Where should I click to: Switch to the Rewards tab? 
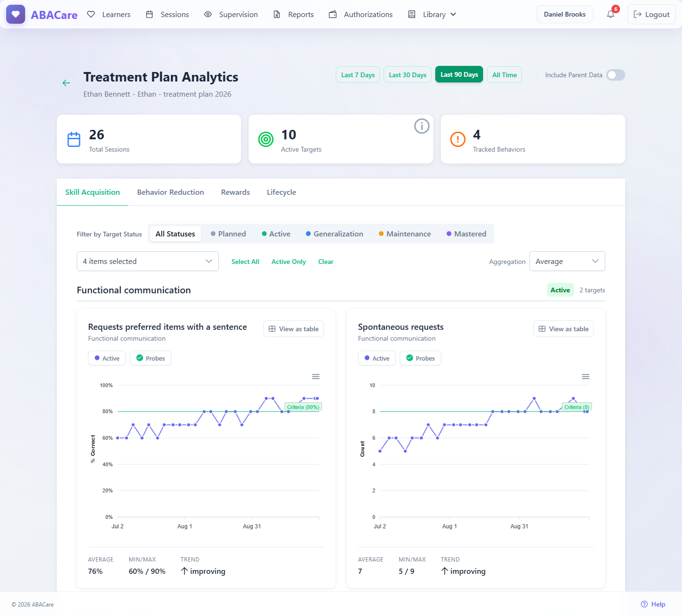[235, 192]
